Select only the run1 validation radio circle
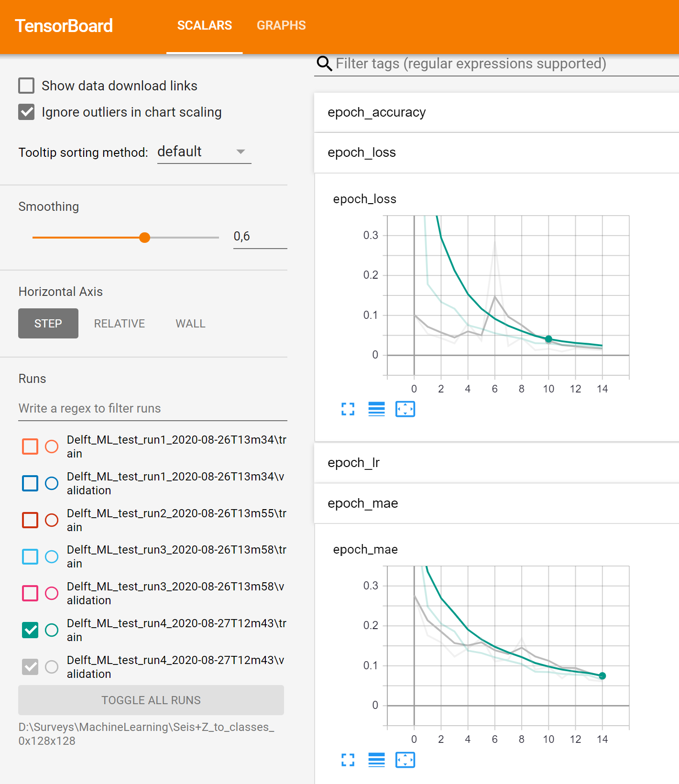Image resolution: width=679 pixels, height=784 pixels. 52,483
